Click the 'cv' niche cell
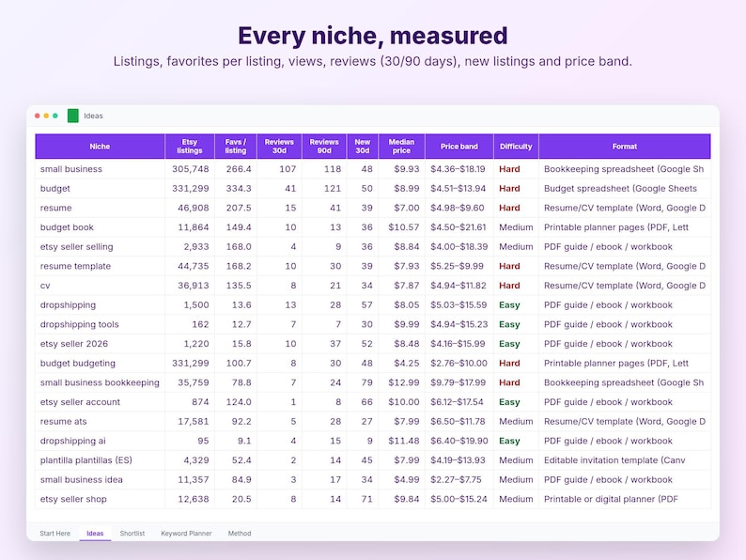This screenshot has width=746, height=560. coord(100,286)
